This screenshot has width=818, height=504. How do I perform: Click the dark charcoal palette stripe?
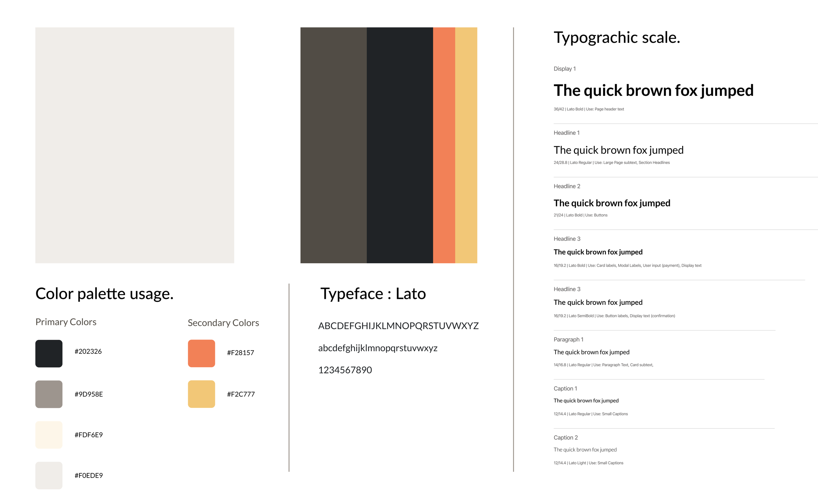pyautogui.click(x=400, y=145)
